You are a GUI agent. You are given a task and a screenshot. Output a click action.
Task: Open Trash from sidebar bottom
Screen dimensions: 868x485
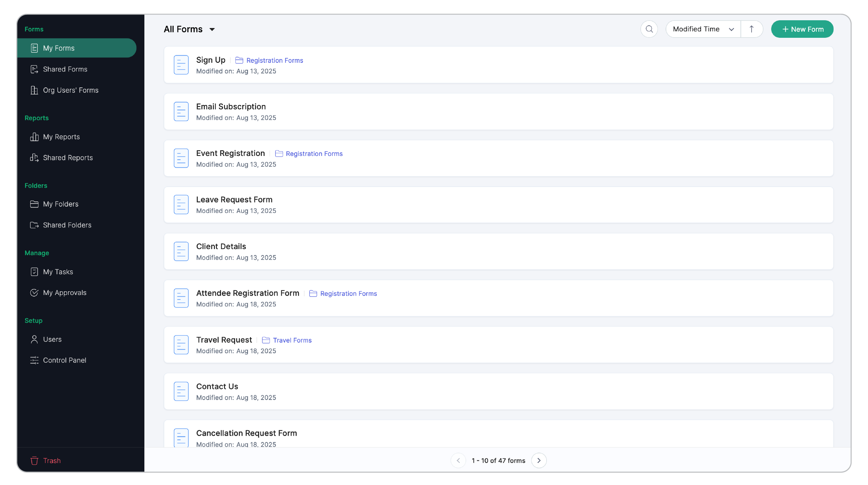51,460
